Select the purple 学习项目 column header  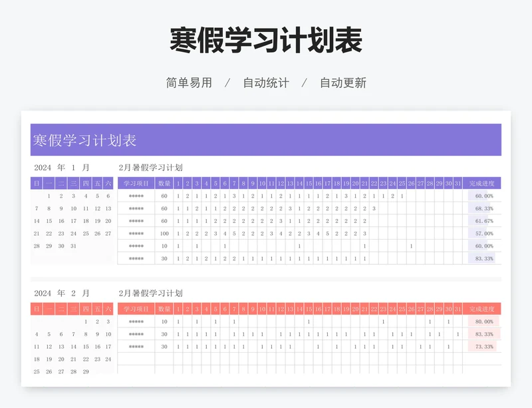coord(136,184)
